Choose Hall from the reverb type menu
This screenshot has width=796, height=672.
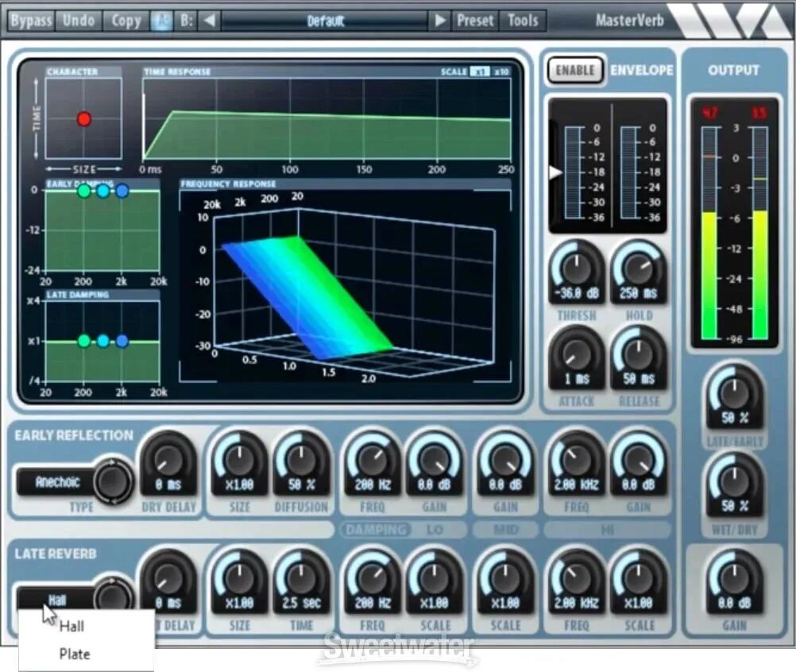(x=71, y=627)
